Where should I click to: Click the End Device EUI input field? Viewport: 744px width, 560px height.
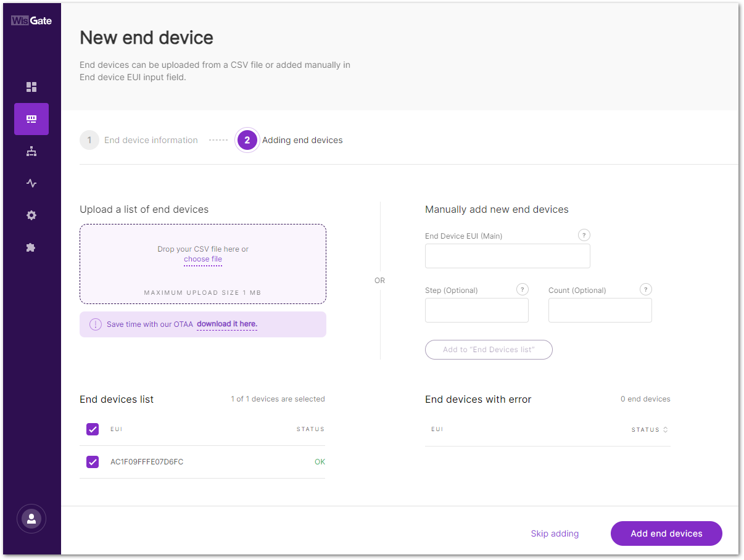click(507, 255)
